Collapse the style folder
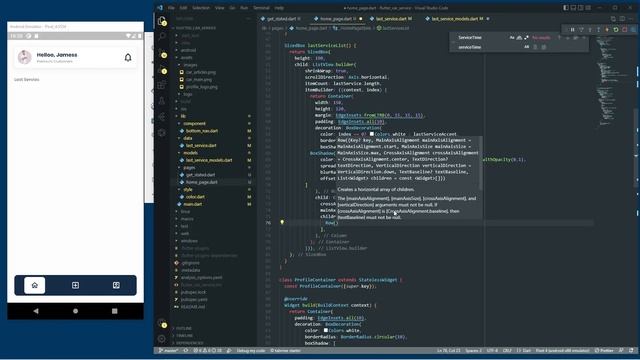 (x=188, y=190)
